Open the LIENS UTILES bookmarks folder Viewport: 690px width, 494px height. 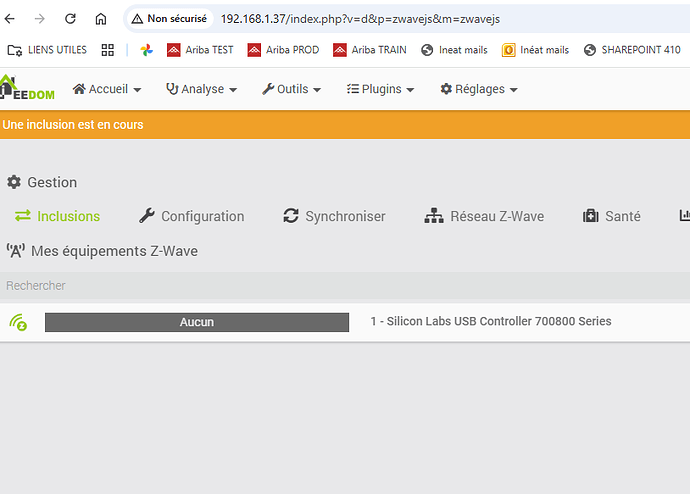coord(47,50)
